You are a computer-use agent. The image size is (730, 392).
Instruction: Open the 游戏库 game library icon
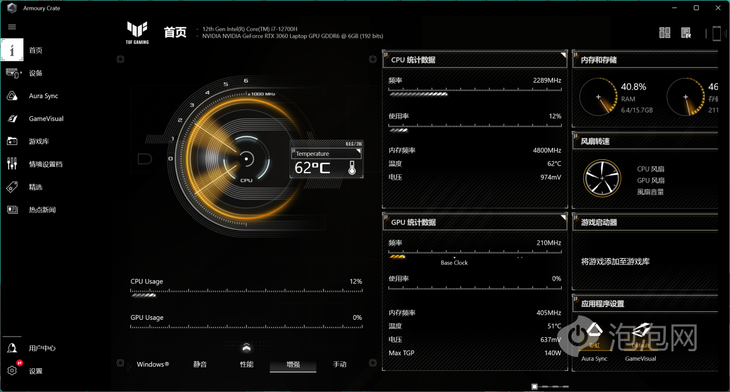pyautogui.click(x=13, y=141)
